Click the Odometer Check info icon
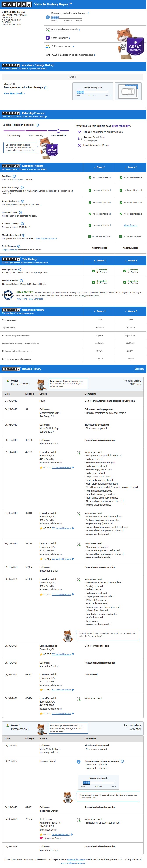Viewport: 147px width, 868px height. tap(21, 213)
